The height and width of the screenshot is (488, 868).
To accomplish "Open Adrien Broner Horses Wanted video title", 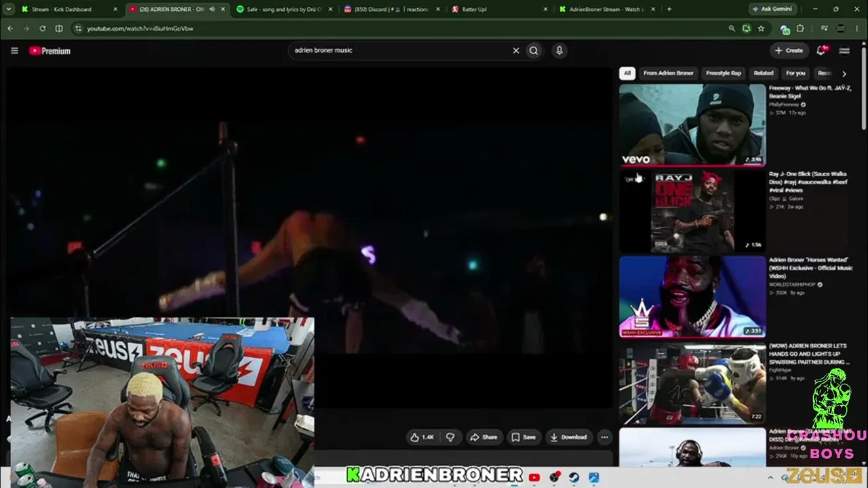I will pos(810,268).
